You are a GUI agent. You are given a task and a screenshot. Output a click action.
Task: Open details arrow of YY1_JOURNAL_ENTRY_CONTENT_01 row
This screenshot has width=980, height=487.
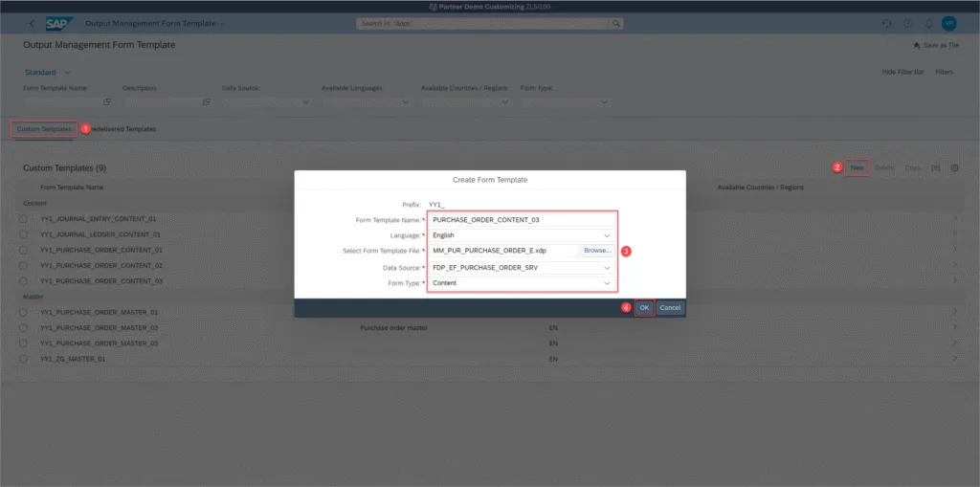pyautogui.click(x=954, y=219)
